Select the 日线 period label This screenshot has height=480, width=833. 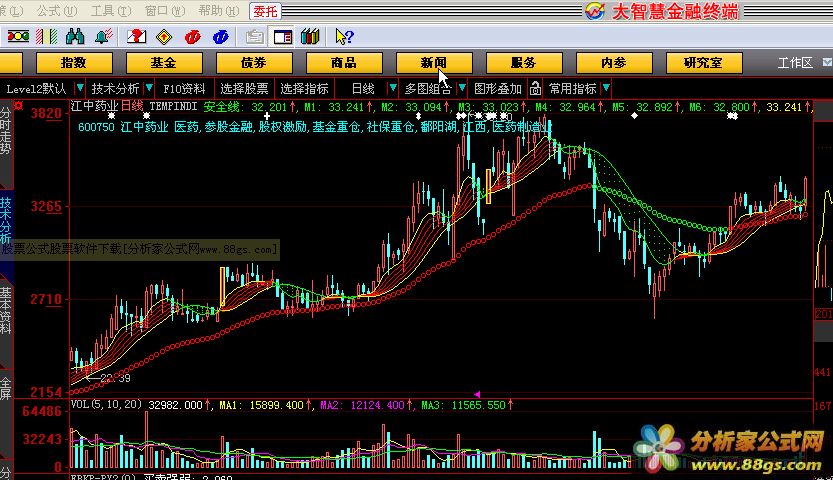[x=363, y=88]
